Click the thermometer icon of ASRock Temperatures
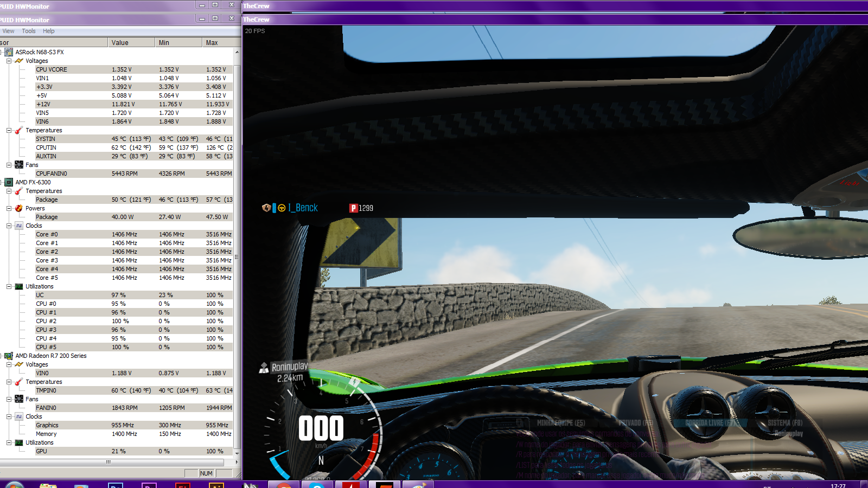The height and width of the screenshot is (488, 868). (x=19, y=130)
